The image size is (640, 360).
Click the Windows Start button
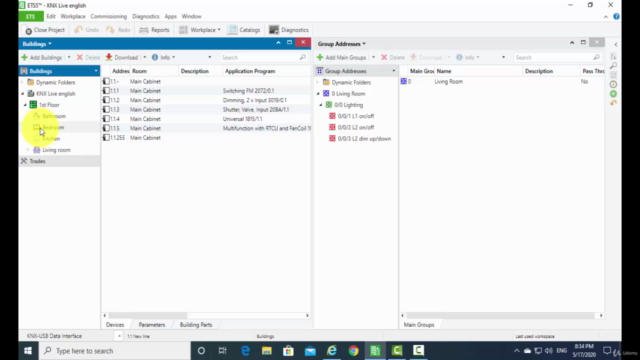pos(28,351)
